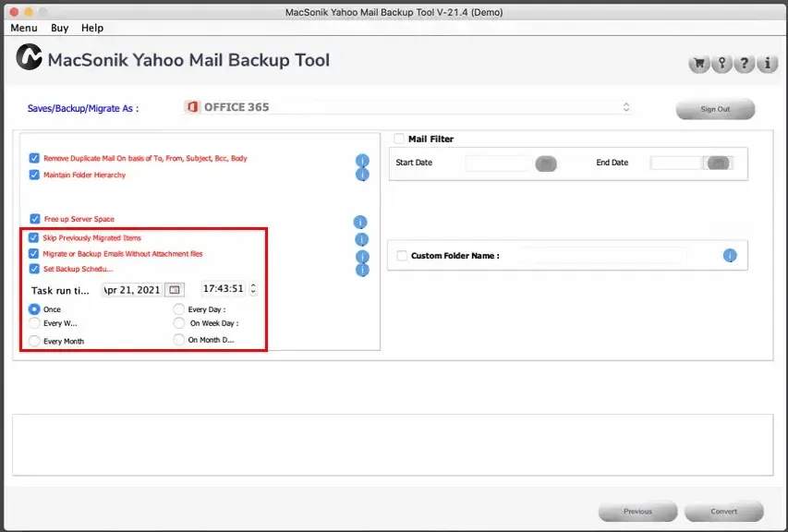This screenshot has width=788, height=532.
Task: Show info for Maintain Folder Hierarchy option
Action: click(x=362, y=175)
